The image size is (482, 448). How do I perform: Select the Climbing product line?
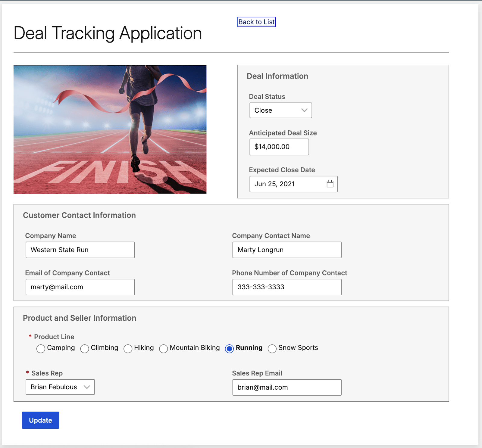coord(85,349)
